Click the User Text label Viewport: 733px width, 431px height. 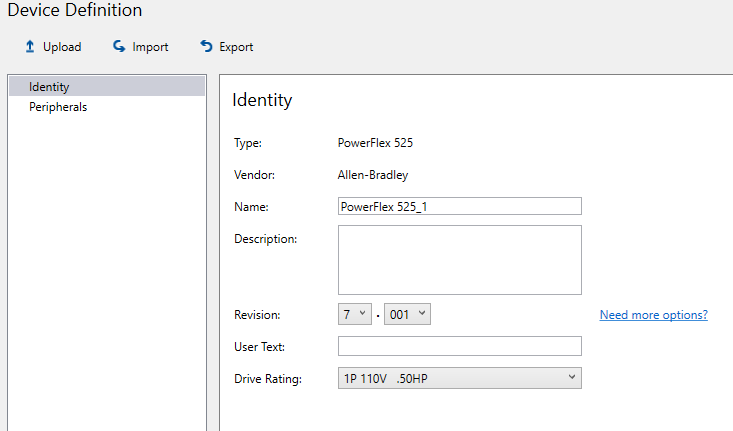(259, 346)
